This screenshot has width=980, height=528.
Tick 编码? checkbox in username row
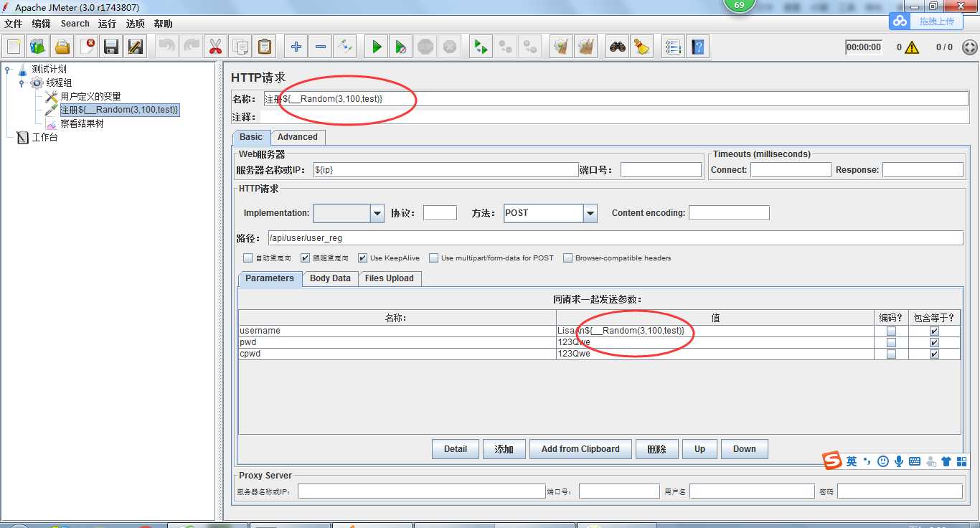(891, 331)
